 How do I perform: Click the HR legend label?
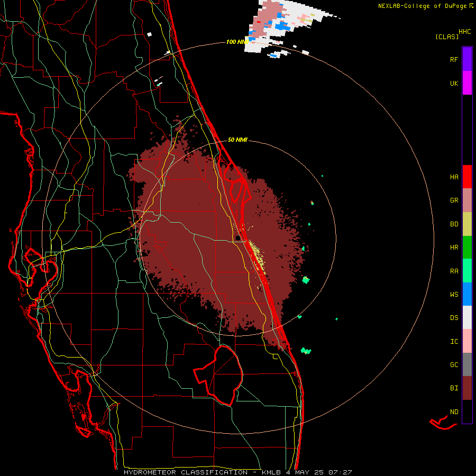454,248
